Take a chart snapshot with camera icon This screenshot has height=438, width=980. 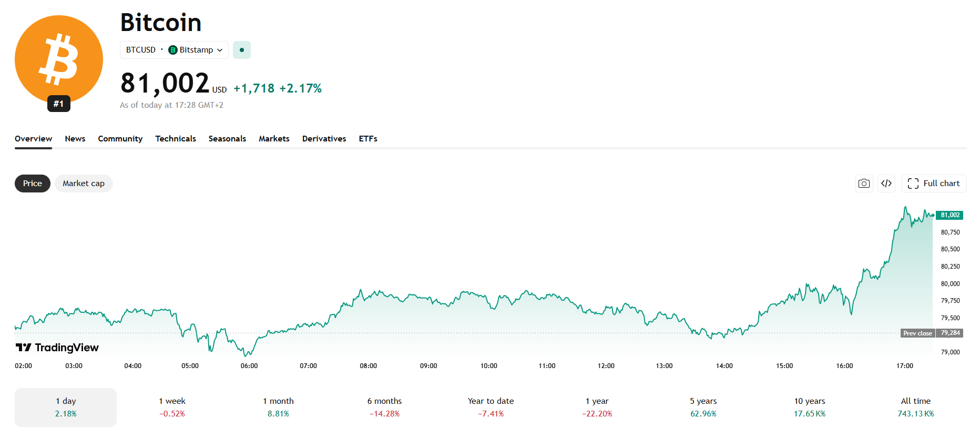864,184
